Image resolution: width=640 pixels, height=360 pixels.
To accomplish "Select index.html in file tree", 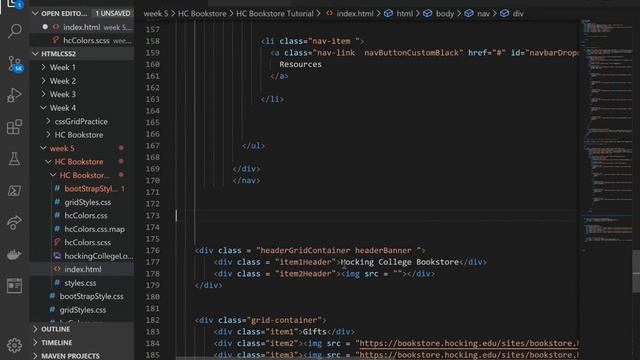I will 83,269.
